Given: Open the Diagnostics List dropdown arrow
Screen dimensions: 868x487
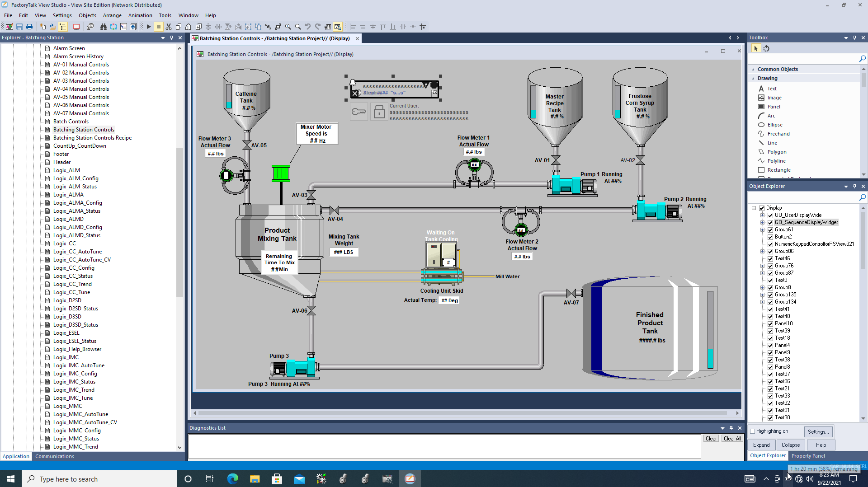Looking at the screenshot, I should pos(722,428).
